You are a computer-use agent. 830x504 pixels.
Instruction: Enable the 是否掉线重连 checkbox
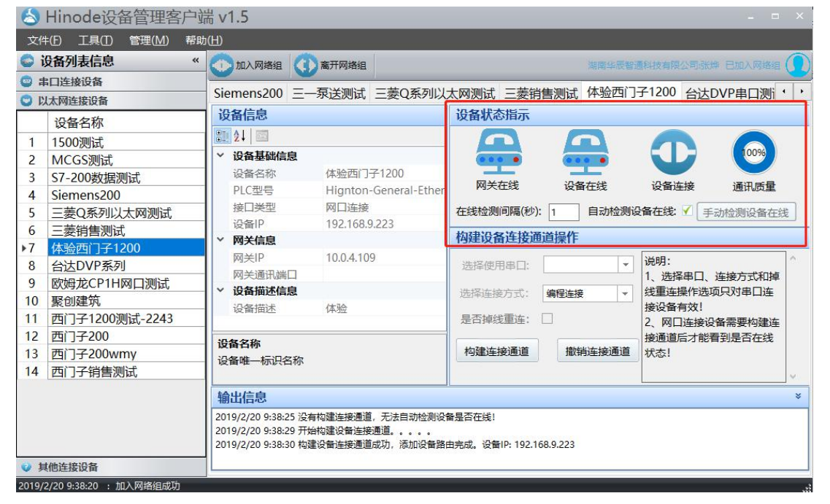coord(547,319)
